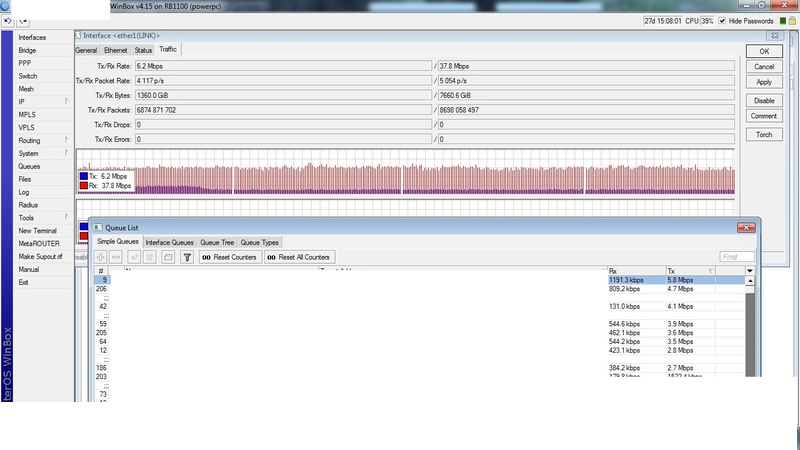Expand the System submenu arrow
Screen dimensions: 800x450
coord(66,153)
